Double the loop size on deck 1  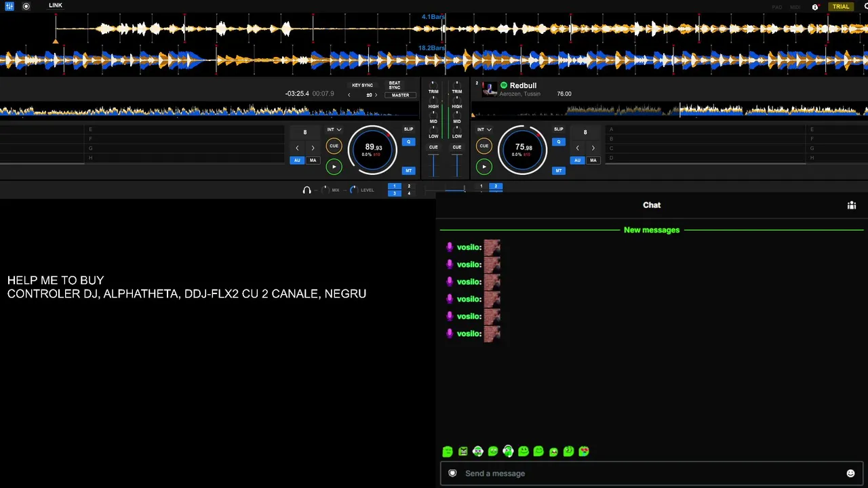pos(313,148)
